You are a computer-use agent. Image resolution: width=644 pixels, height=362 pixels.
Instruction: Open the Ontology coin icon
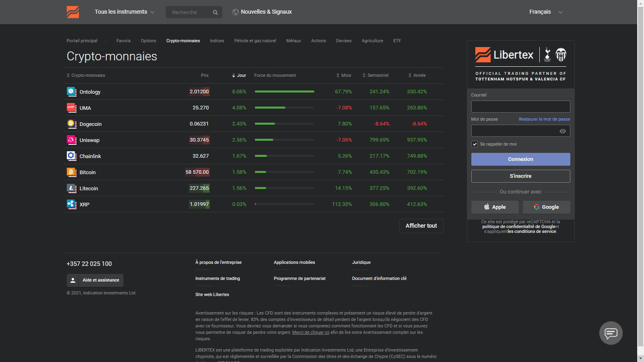point(72,92)
